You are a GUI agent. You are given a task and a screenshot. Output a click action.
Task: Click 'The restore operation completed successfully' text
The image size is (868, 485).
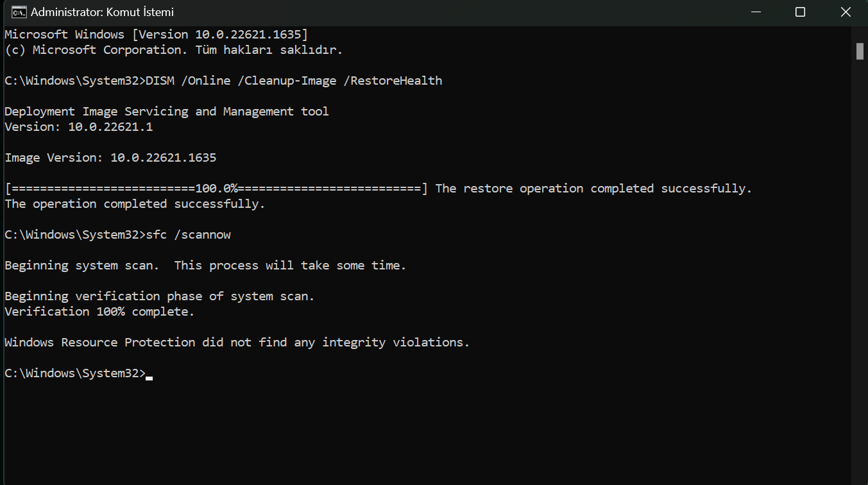click(593, 189)
